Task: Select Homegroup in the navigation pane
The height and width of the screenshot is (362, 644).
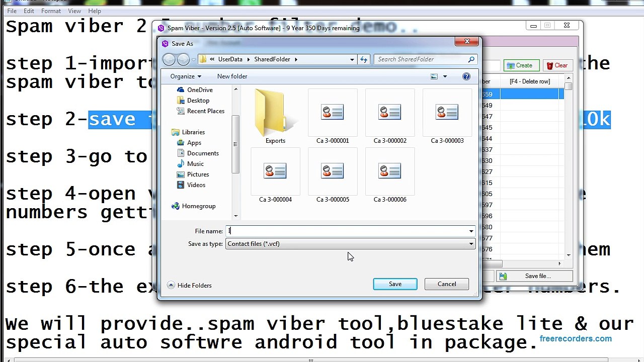Action: (193, 206)
